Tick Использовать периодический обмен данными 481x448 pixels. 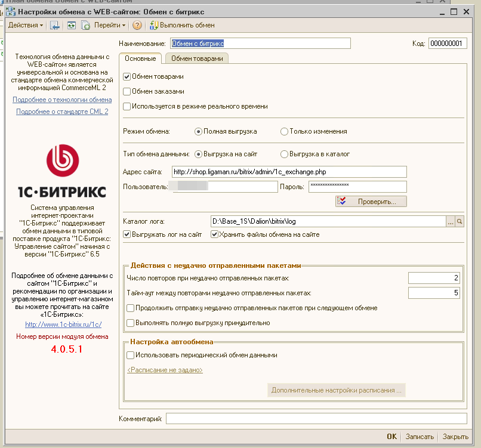(131, 355)
